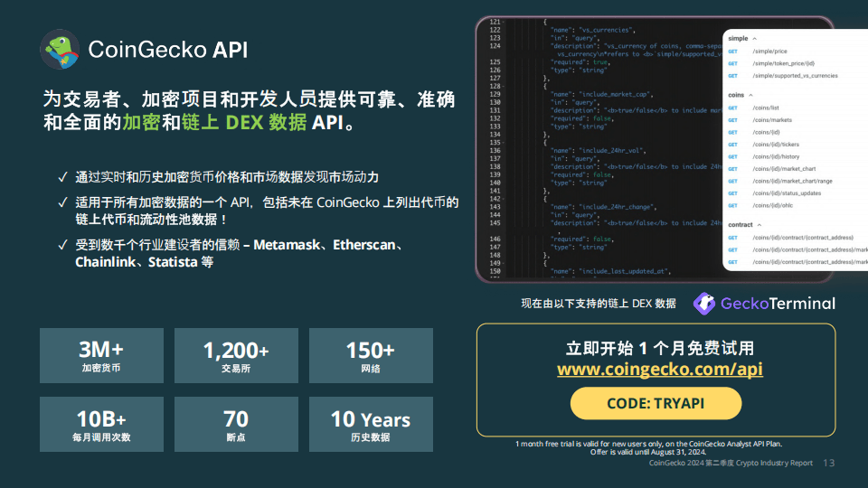This screenshot has height=488, width=868.
Task: Click the "include_market_cap" code line
Action: coord(602,94)
